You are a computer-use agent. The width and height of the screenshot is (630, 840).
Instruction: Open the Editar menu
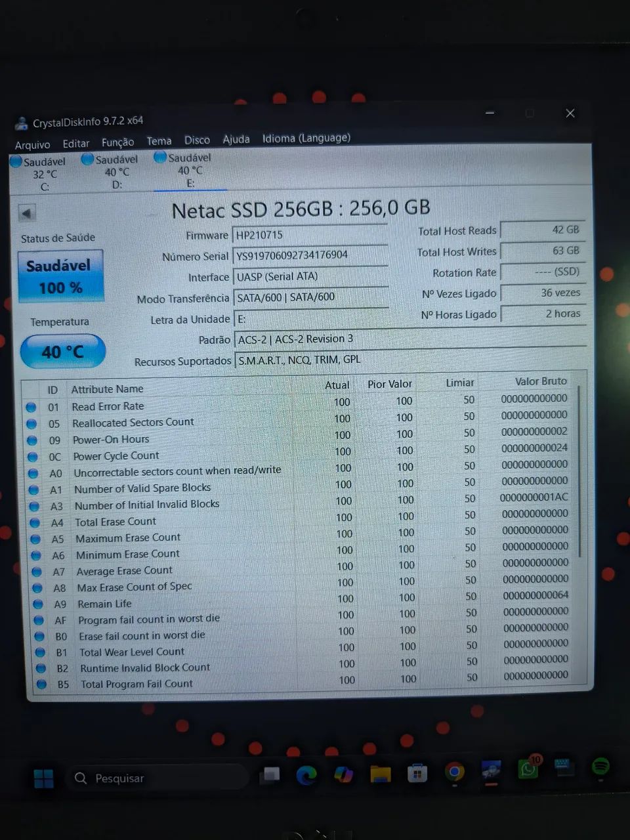tap(75, 143)
